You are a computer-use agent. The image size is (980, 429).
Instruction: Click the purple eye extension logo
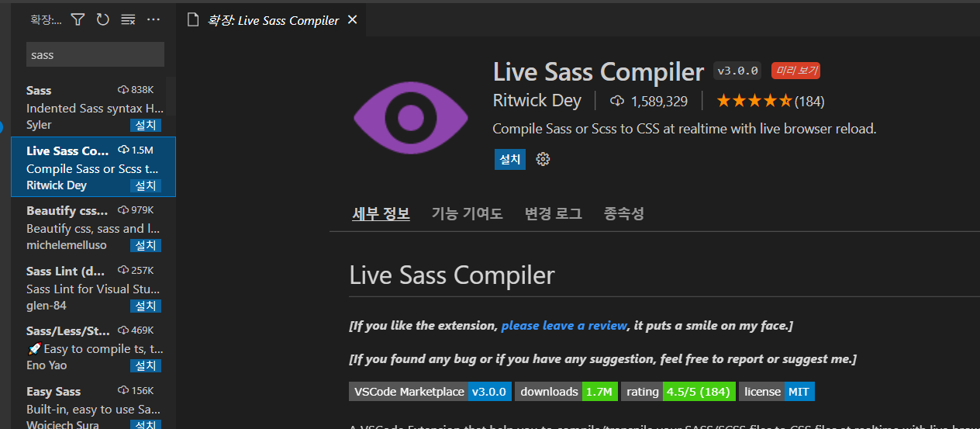click(x=411, y=116)
